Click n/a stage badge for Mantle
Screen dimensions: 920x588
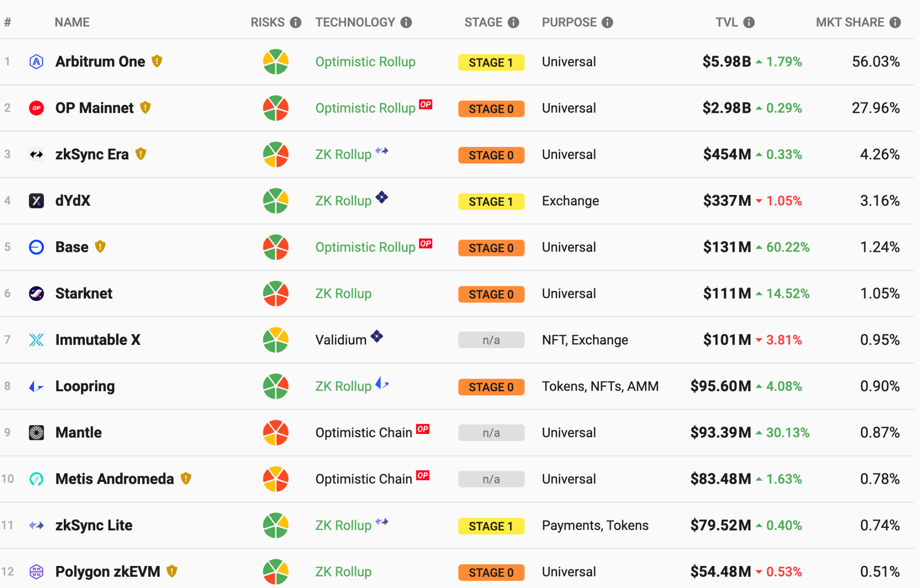[x=491, y=433]
